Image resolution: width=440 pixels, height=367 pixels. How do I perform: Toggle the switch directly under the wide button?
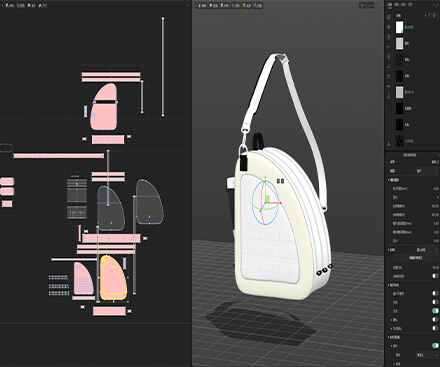coord(435,276)
